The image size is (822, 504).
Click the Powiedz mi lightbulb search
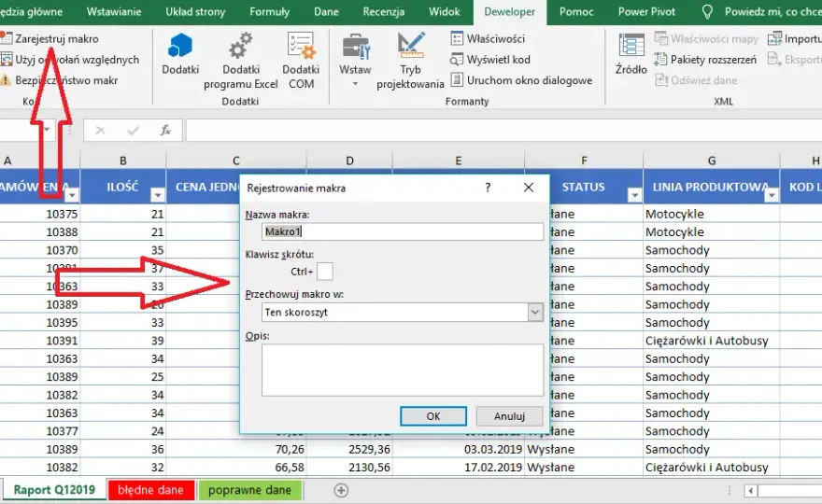tap(707, 11)
